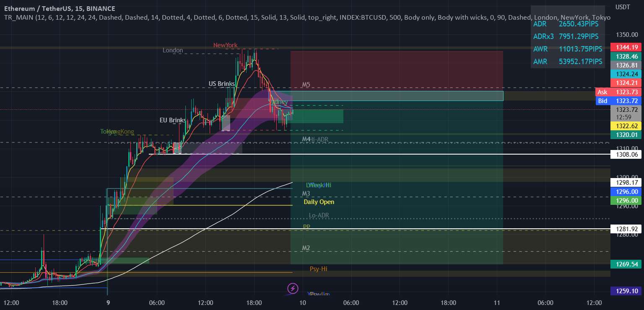The width and height of the screenshot is (644, 310).
Task: Click the M5 pivot level label
Action: coord(306,85)
